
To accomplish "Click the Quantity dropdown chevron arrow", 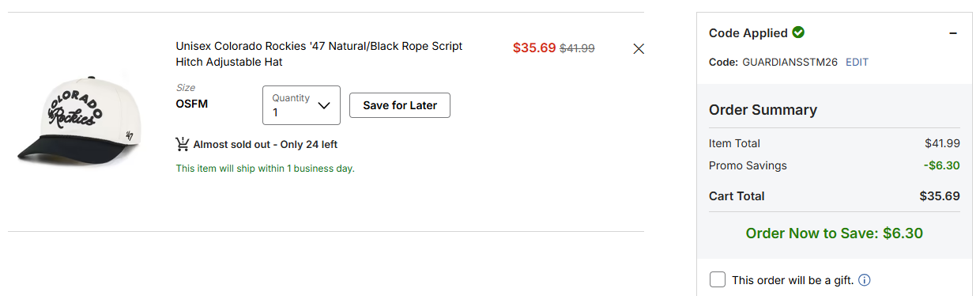I will (x=323, y=105).
